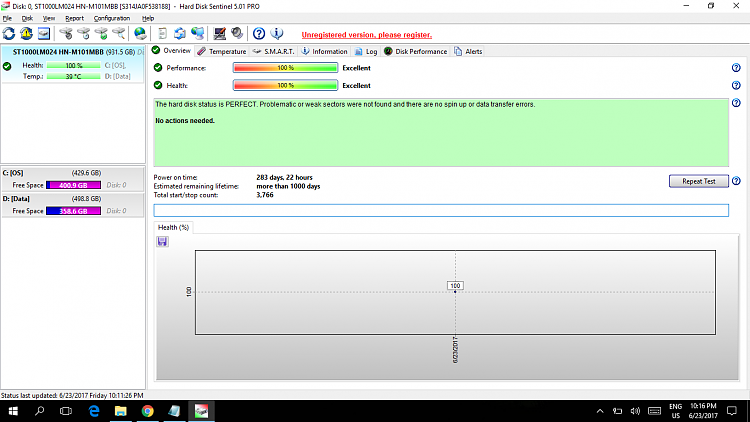Click the first disk self-test toolbar icon
This screenshot has height=422, width=750.
point(66,33)
